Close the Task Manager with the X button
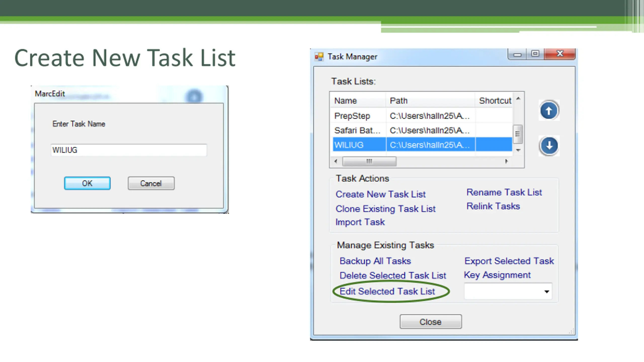 tap(560, 54)
